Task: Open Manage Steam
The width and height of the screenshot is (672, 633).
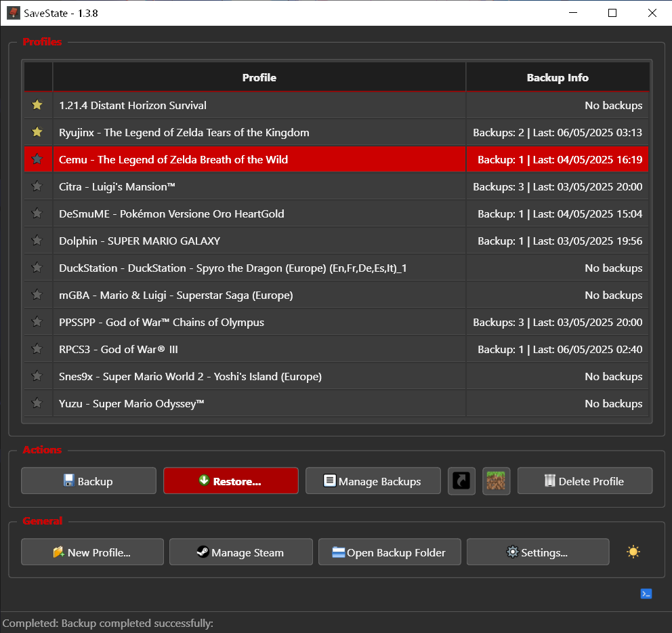Action: tap(240, 552)
